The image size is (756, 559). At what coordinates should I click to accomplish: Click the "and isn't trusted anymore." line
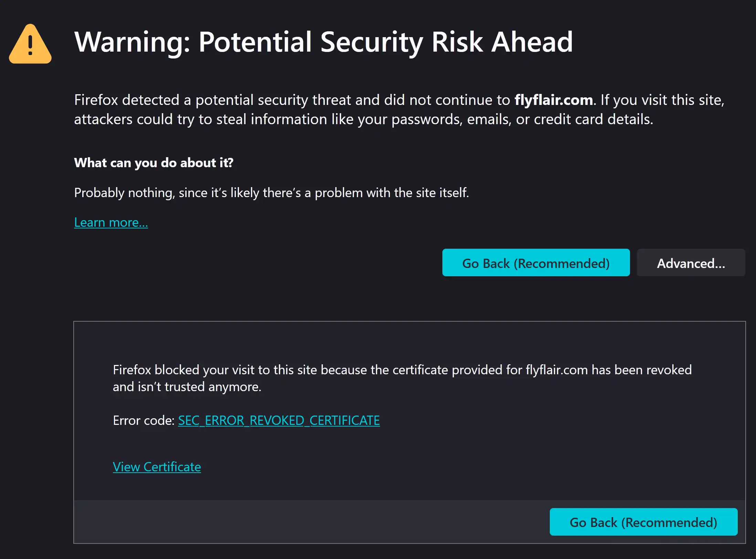187,387
